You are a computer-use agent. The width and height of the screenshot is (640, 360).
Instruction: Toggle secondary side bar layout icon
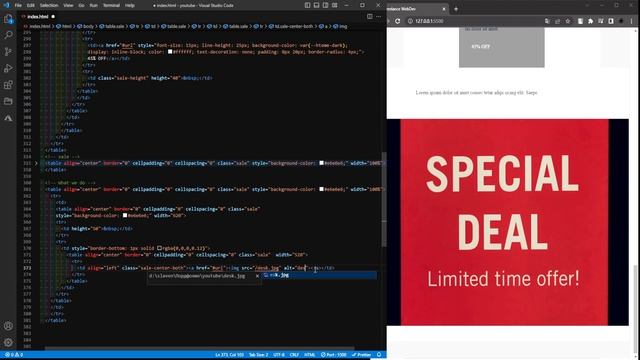pos(325,5)
